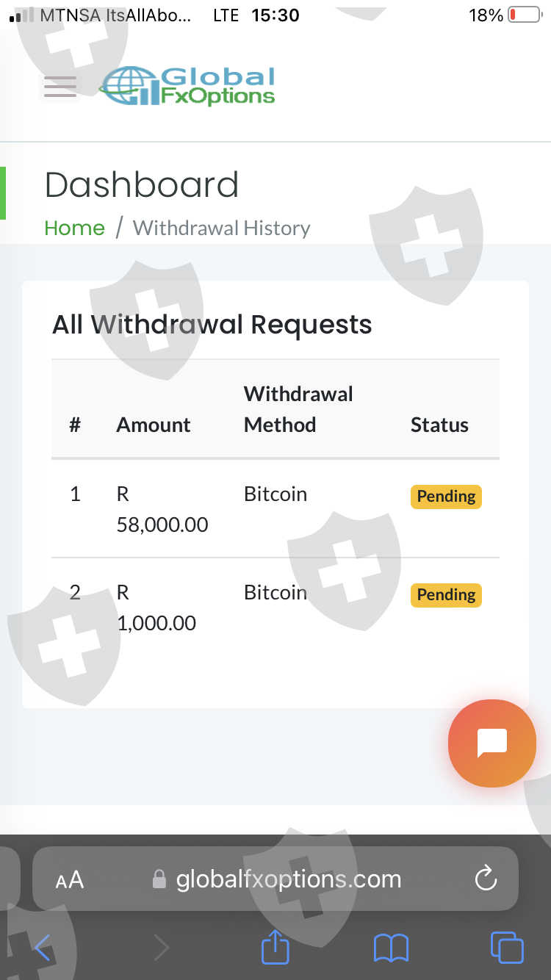Click the Withdrawal History breadcrumb
551x980 pixels.
[221, 228]
